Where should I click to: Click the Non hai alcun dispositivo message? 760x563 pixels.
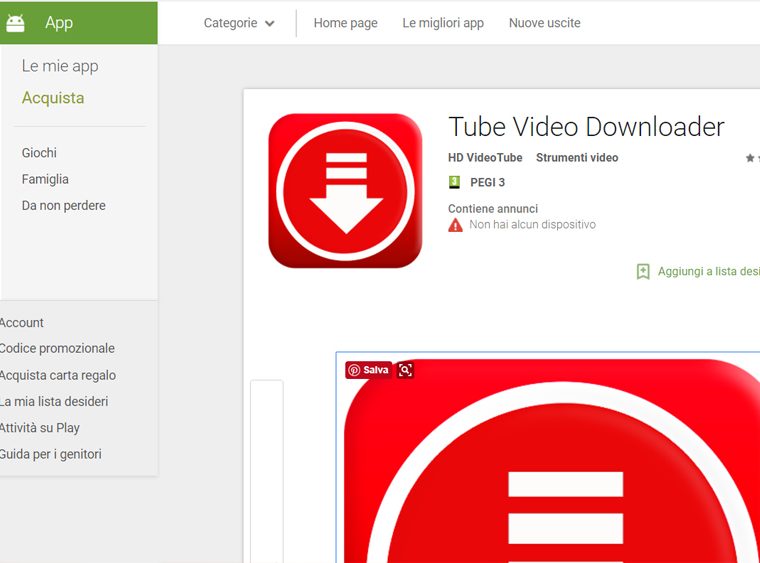[x=532, y=224]
